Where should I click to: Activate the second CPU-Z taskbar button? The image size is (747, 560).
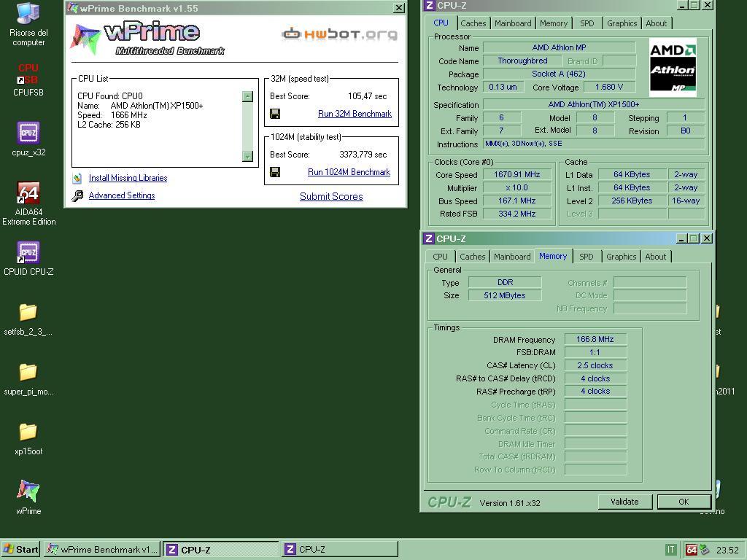340,550
